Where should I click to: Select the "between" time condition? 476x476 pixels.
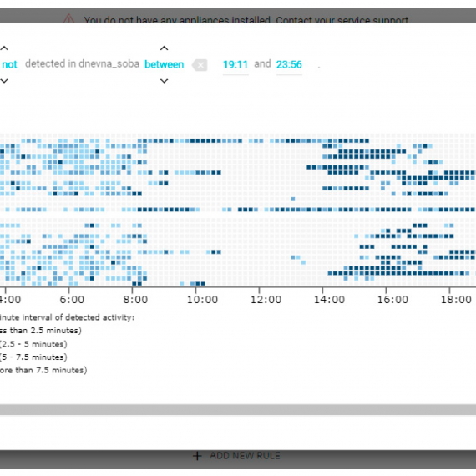point(164,64)
